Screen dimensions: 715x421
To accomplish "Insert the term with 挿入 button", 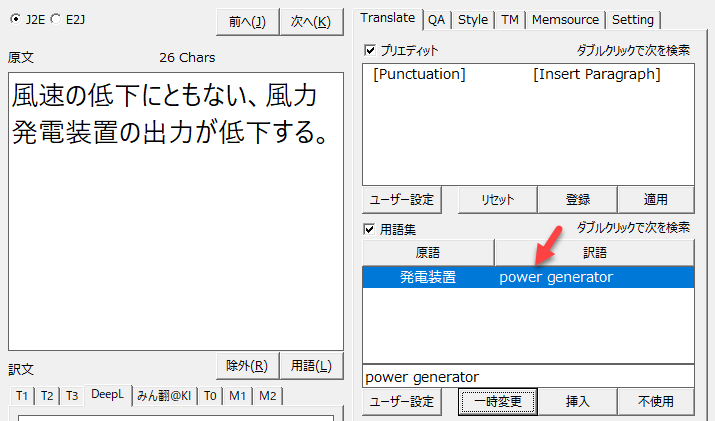I will click(x=577, y=402).
